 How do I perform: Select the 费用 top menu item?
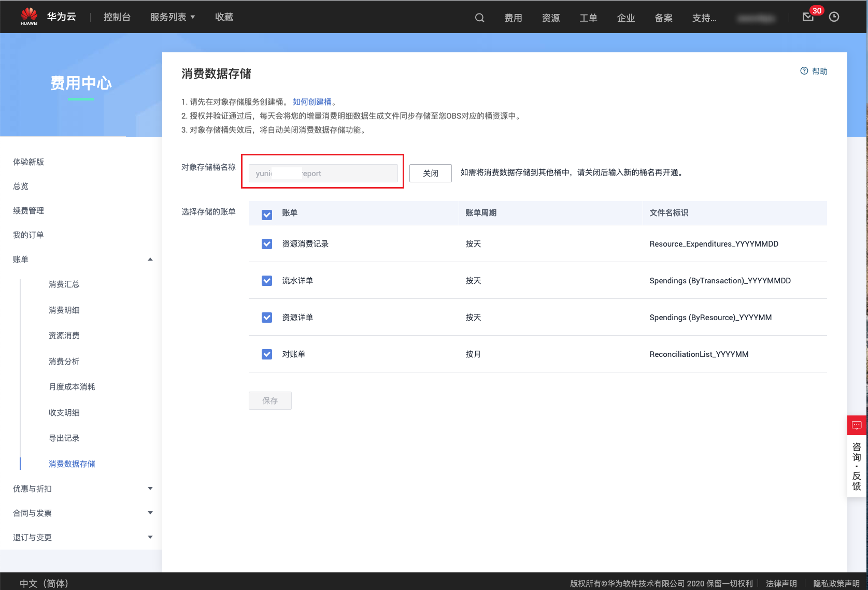[x=513, y=18]
